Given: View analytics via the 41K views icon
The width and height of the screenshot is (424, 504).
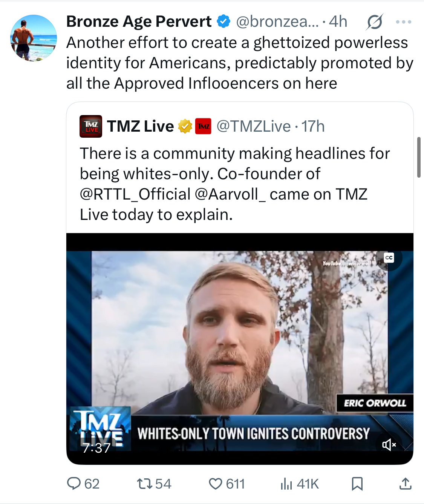Looking at the screenshot, I should [300, 484].
